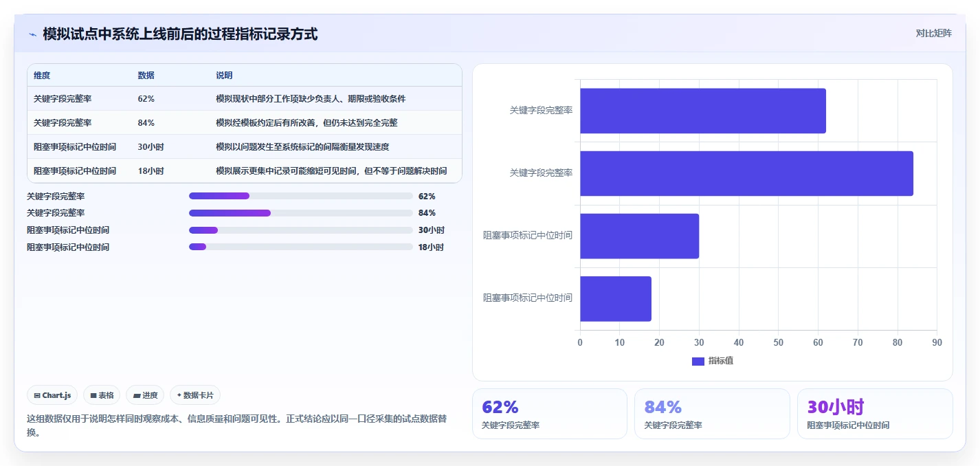The image size is (980, 466).
Task: Select the 30小时 cell in the table
Action: point(151,147)
